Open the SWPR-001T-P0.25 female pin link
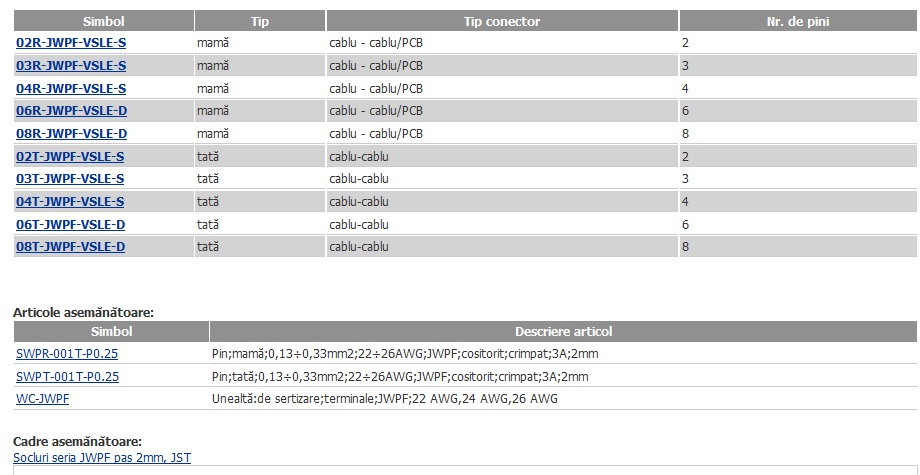The height and width of the screenshot is (475, 920). click(67, 354)
